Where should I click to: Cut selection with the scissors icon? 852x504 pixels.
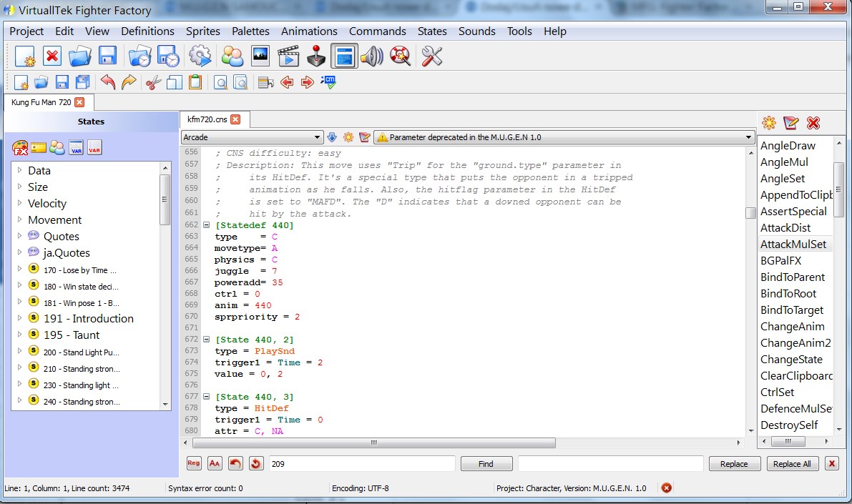pyautogui.click(x=154, y=82)
